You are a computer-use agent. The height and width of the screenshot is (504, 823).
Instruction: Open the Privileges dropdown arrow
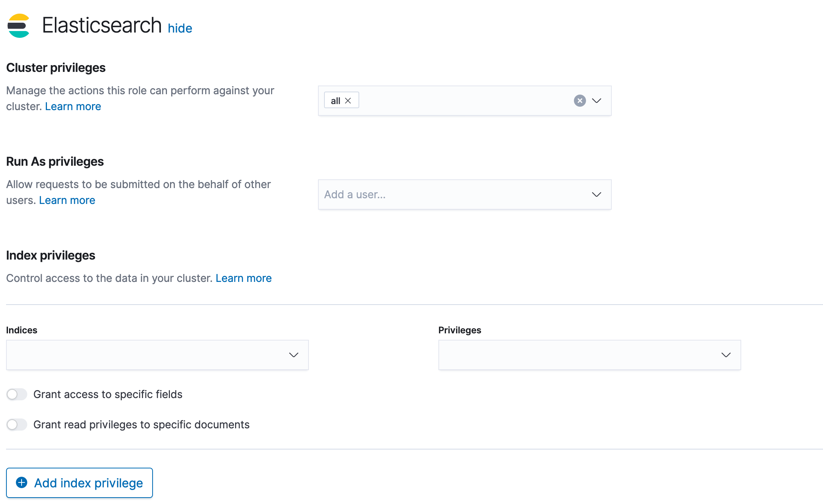pos(726,355)
